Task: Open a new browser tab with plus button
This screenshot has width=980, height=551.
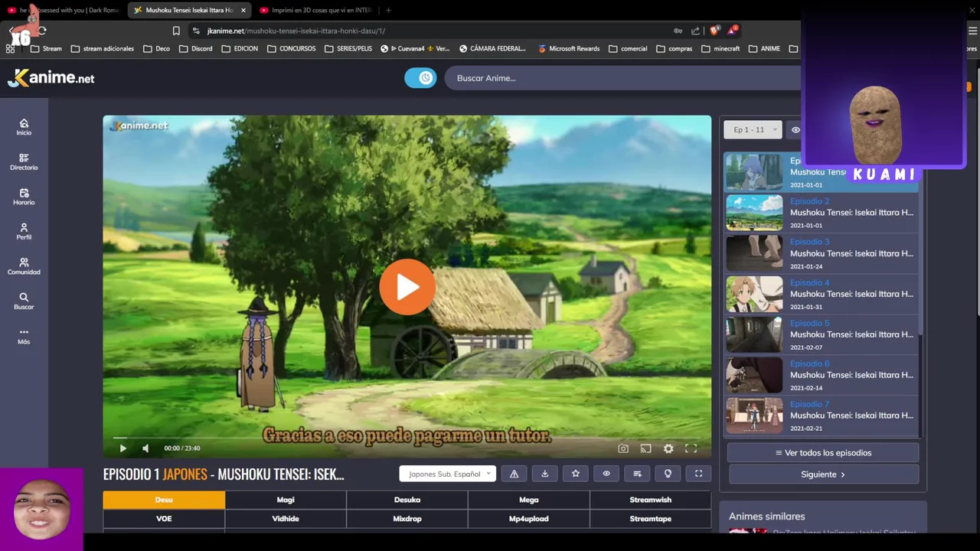Action: tap(388, 10)
